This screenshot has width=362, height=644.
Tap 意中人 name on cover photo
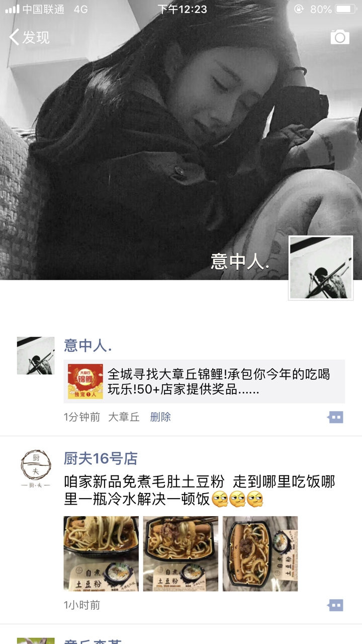click(x=240, y=262)
